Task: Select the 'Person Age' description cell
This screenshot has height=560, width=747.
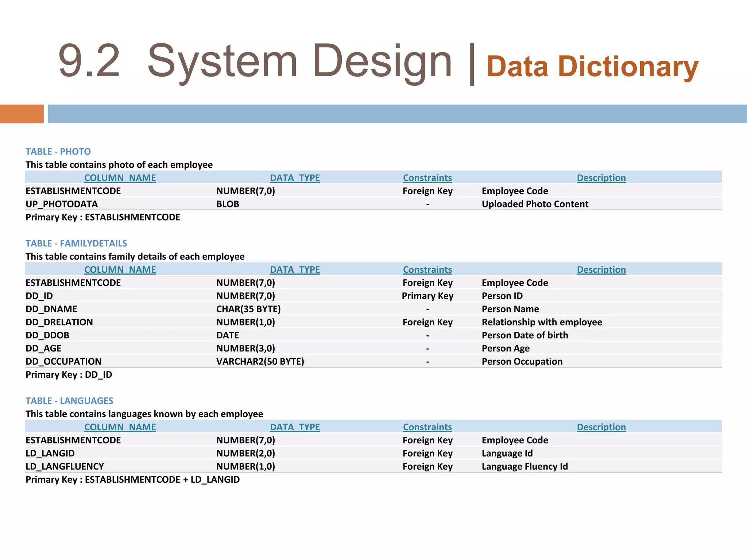Action: tap(506, 349)
